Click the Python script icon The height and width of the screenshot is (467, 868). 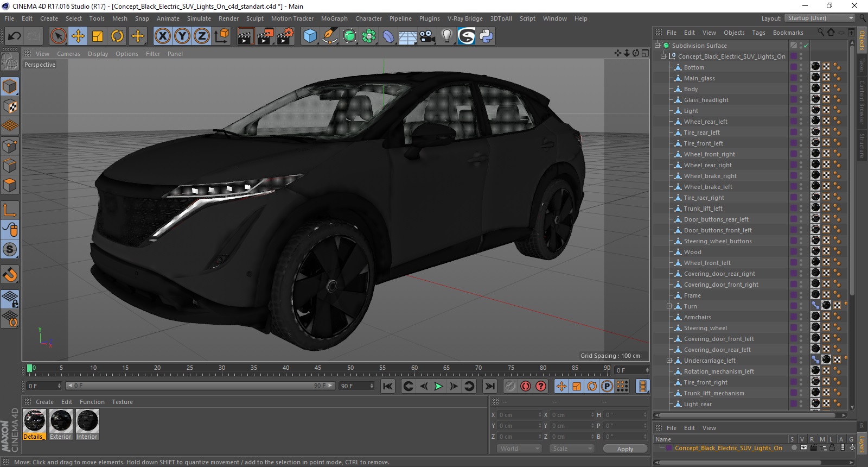coord(486,36)
